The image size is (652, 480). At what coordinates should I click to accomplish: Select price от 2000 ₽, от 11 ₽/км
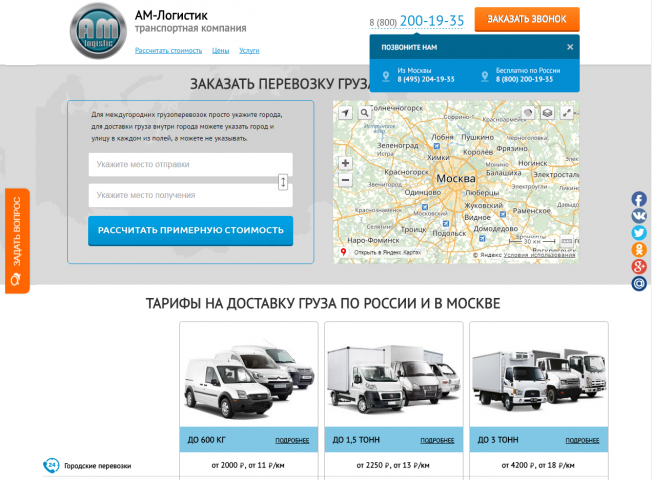click(x=248, y=465)
